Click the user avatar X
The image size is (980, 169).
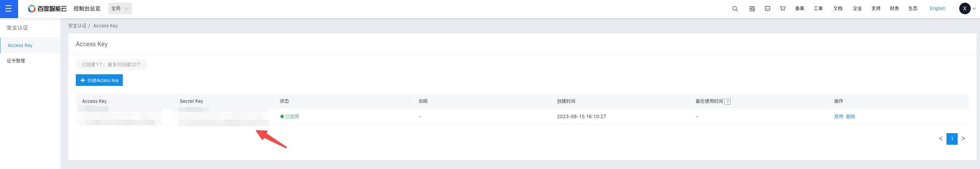tap(965, 8)
